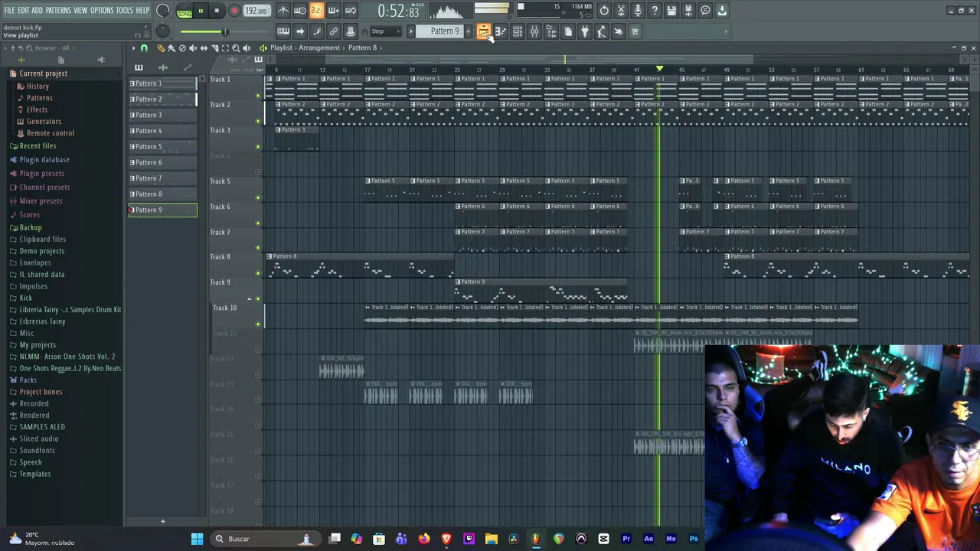
Task: Expand the Recent files folder
Action: coord(38,145)
